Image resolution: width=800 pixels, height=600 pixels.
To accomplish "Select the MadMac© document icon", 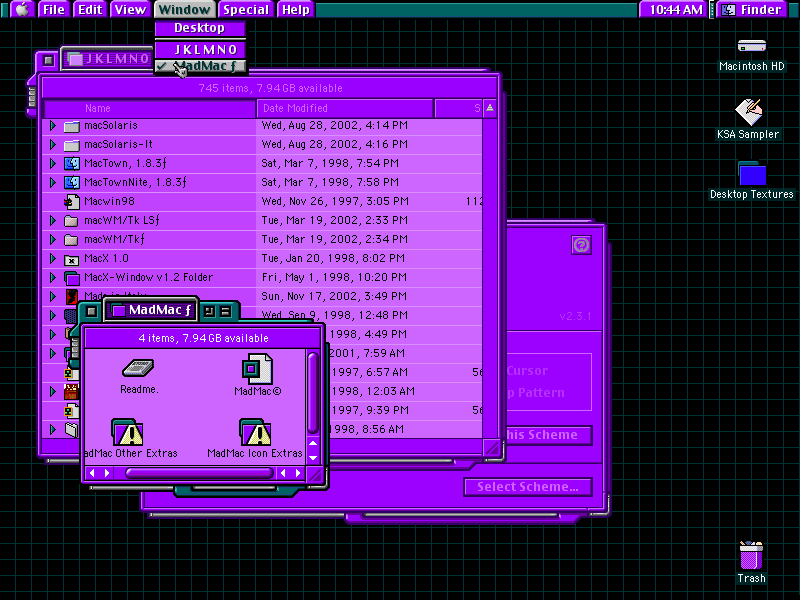I will (258, 369).
